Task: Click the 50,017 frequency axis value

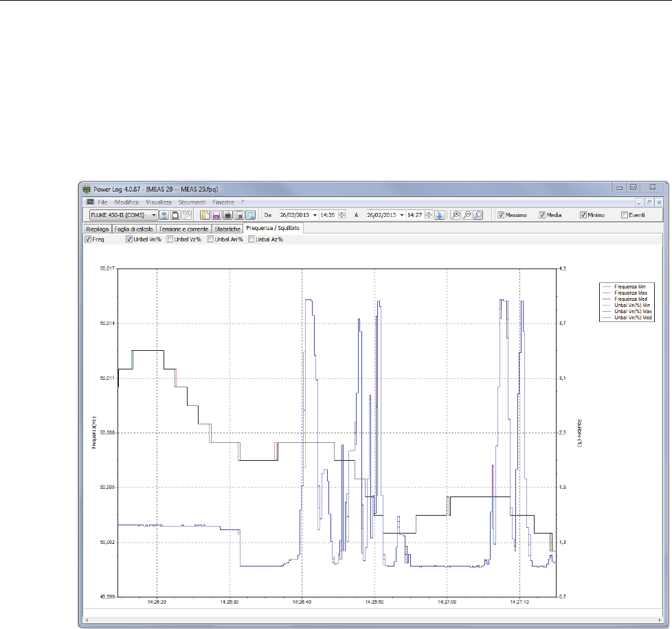Action: tap(107, 268)
